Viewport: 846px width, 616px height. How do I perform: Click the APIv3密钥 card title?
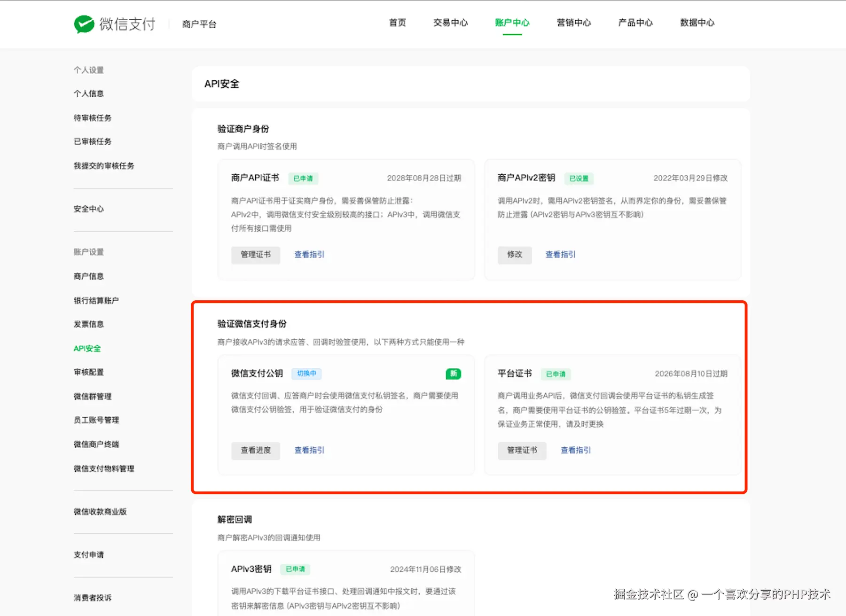(x=251, y=569)
